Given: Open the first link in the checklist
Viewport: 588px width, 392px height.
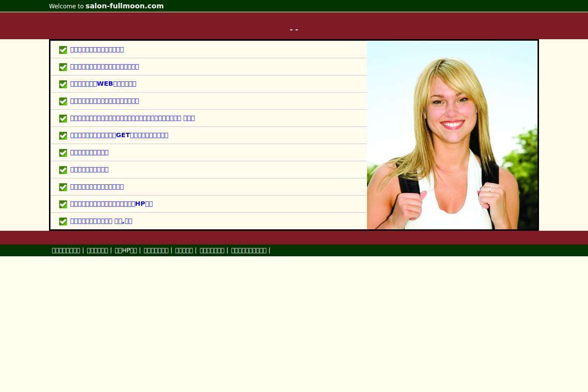Looking at the screenshot, I should (97, 49).
